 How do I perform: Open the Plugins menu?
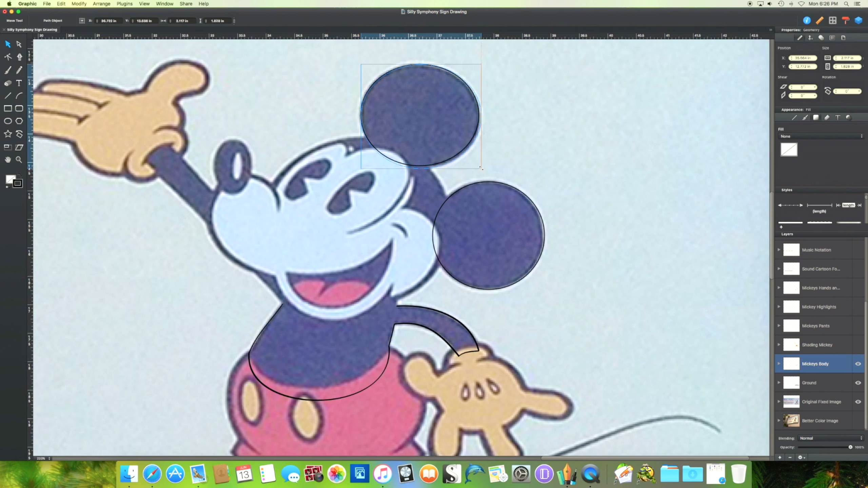click(124, 4)
